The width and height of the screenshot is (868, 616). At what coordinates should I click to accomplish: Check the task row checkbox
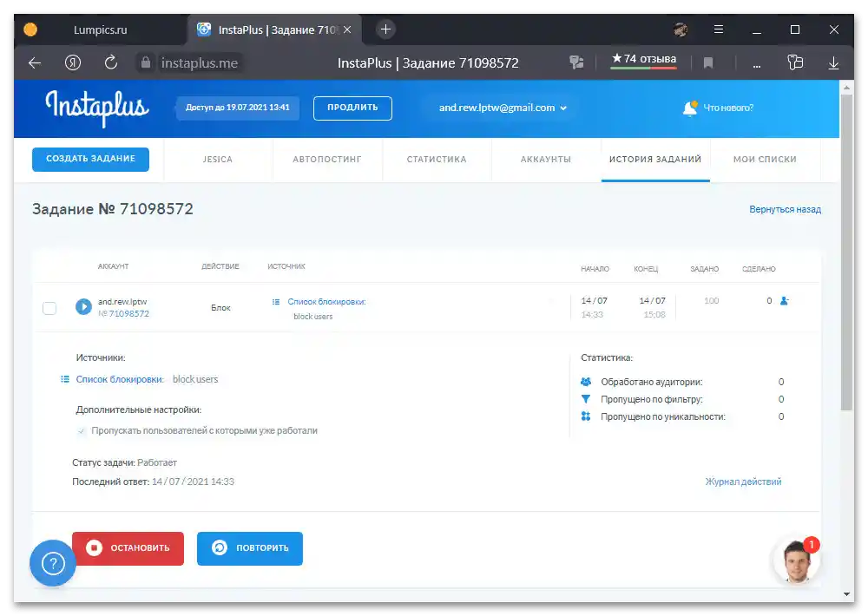pyautogui.click(x=49, y=308)
